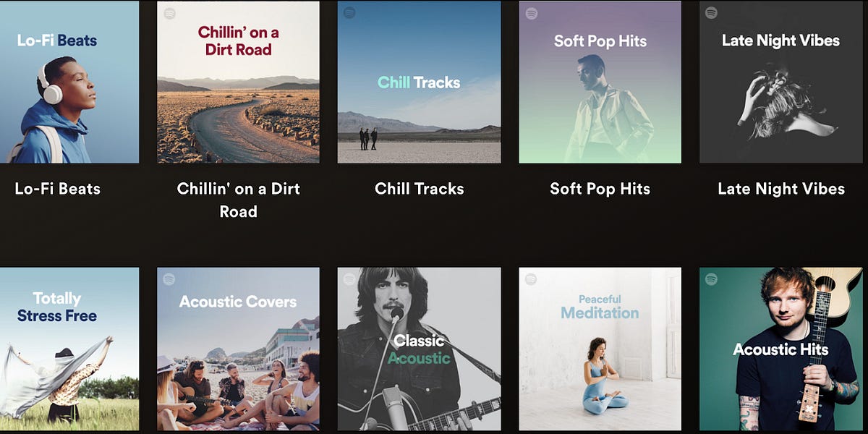The image size is (868, 434).
Task: Click Spotify logo on Chillin' on a Dirt Road cover
Action: [169, 12]
